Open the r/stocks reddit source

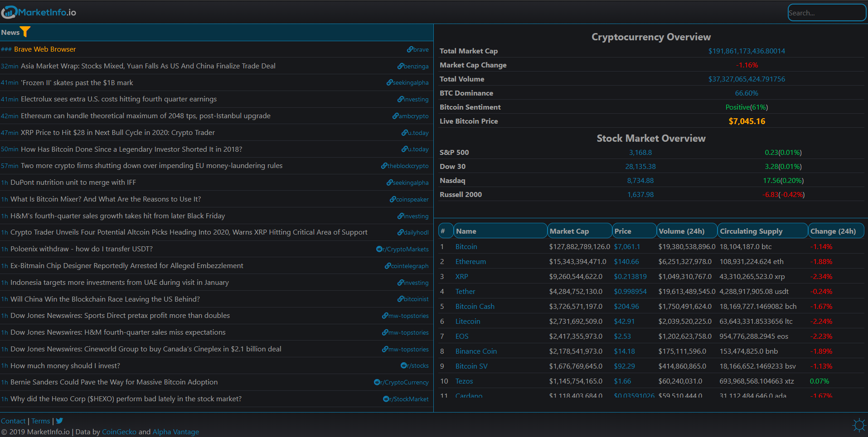click(x=415, y=365)
